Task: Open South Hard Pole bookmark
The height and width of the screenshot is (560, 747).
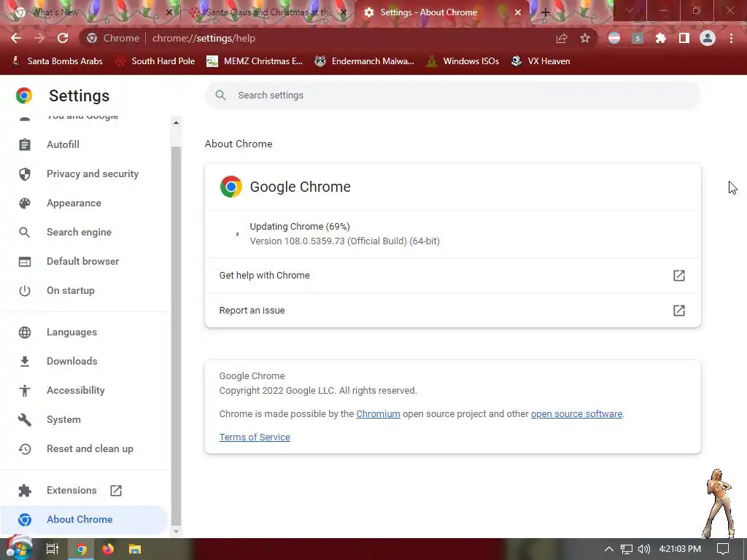Action: [155, 61]
